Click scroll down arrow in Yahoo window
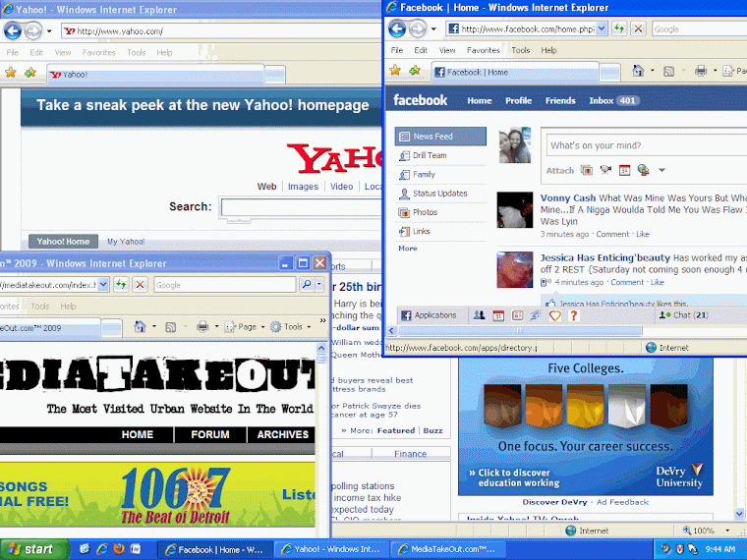The height and width of the screenshot is (560, 747). [739, 513]
